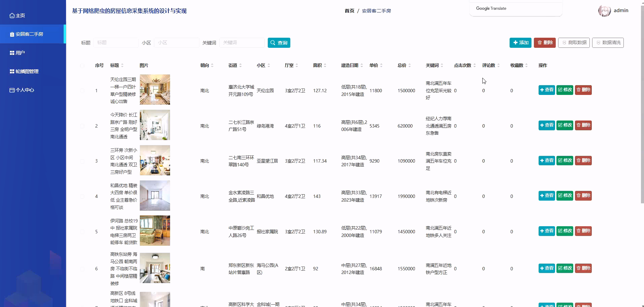Image resolution: width=644 pixels, height=307 pixels.
Task: Open 首页 from the breadcrumb
Action: pyautogui.click(x=349, y=11)
